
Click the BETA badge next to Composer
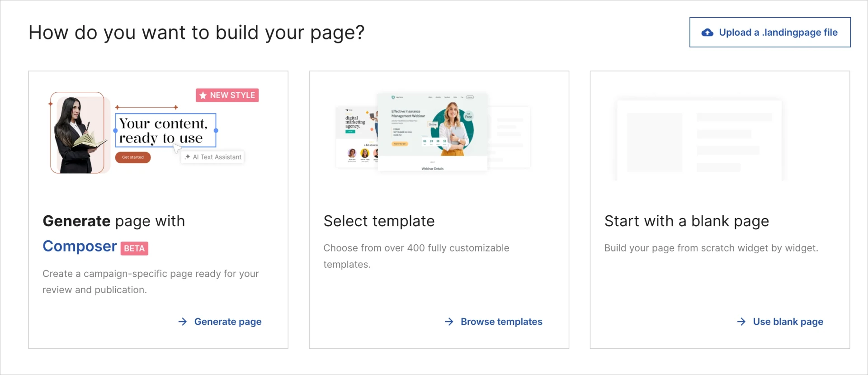click(134, 248)
